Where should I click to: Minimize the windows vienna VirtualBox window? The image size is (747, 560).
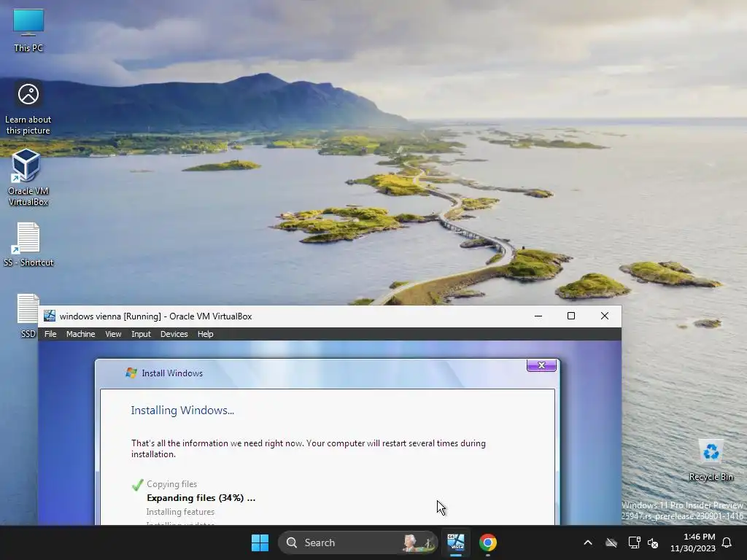coord(538,316)
